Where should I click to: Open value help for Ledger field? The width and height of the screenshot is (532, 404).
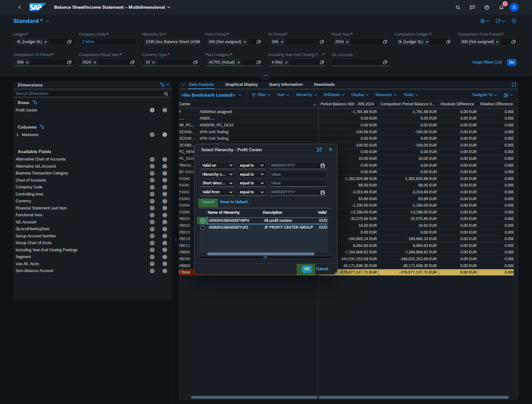pyautogui.click(x=69, y=42)
